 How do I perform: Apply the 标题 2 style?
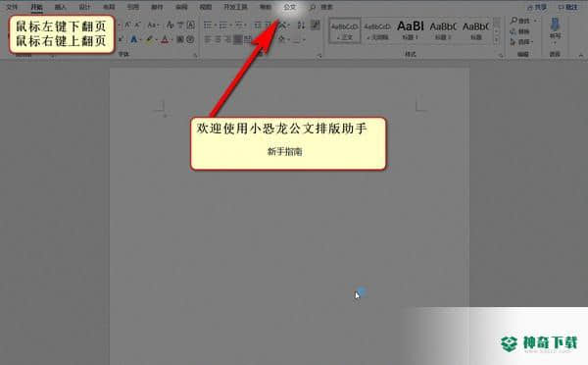tap(443, 30)
